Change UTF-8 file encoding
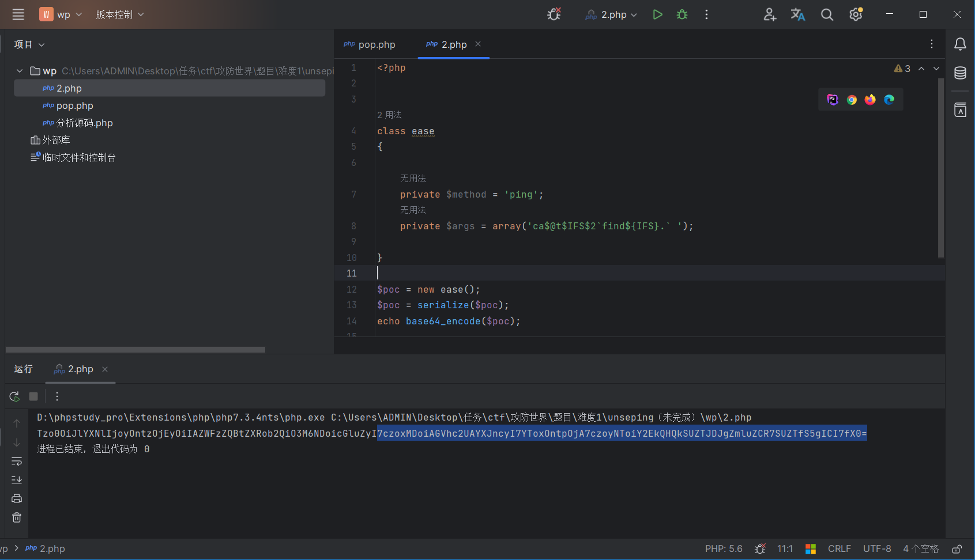The height and width of the screenshot is (560, 975). pyautogui.click(x=877, y=548)
